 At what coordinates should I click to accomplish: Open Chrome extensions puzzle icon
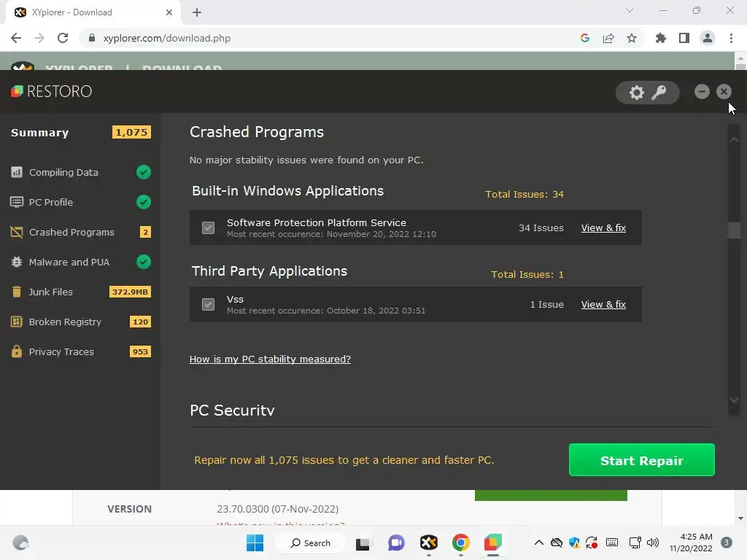[x=660, y=38]
